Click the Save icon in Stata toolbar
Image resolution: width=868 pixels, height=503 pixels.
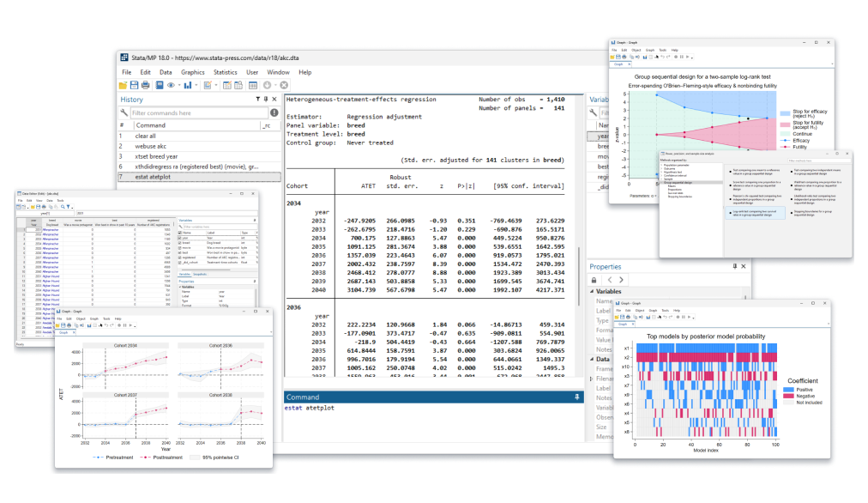point(134,85)
